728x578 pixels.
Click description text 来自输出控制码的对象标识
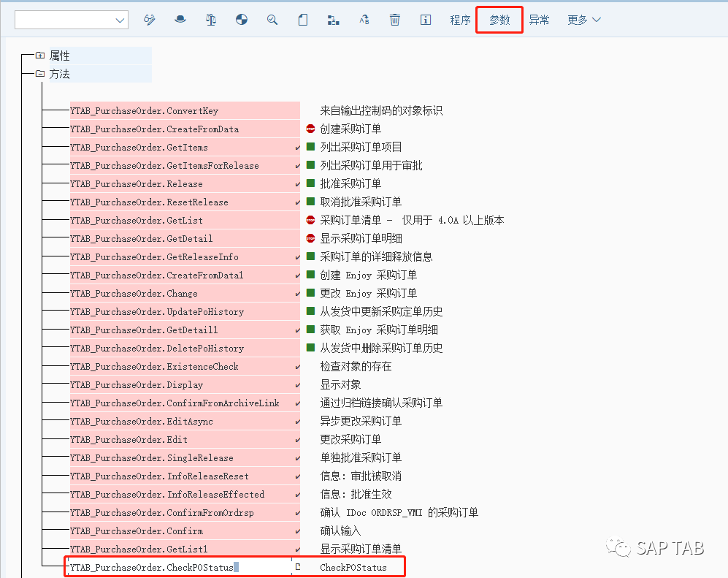[381, 110]
